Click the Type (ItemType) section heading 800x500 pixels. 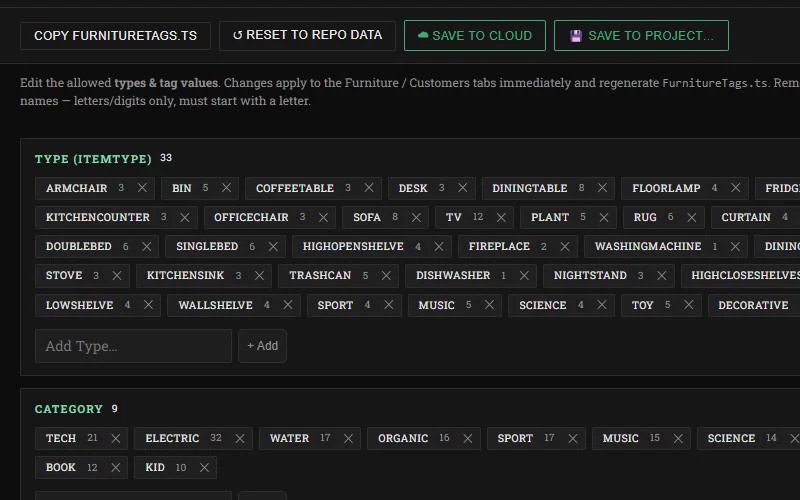[93, 159]
